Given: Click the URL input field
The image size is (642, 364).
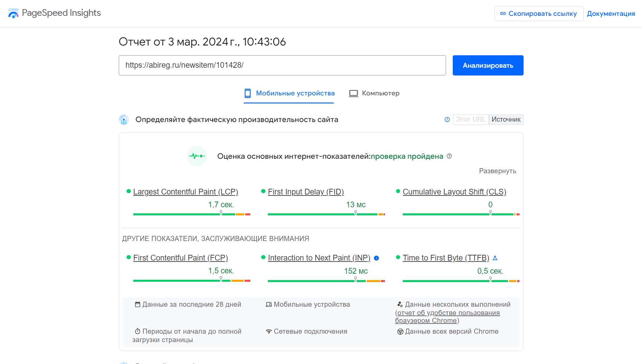Looking at the screenshot, I should 282,65.
